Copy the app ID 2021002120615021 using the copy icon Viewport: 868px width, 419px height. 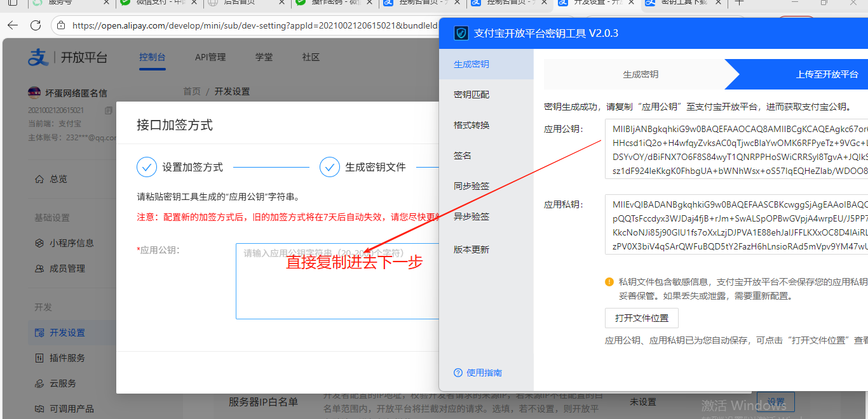point(108,110)
